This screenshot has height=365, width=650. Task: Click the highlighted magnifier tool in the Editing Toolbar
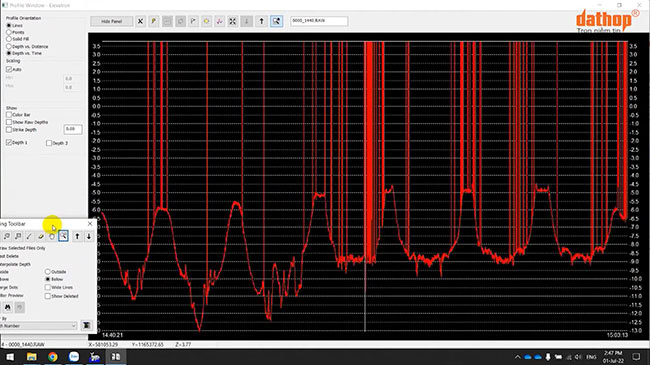coord(63,236)
